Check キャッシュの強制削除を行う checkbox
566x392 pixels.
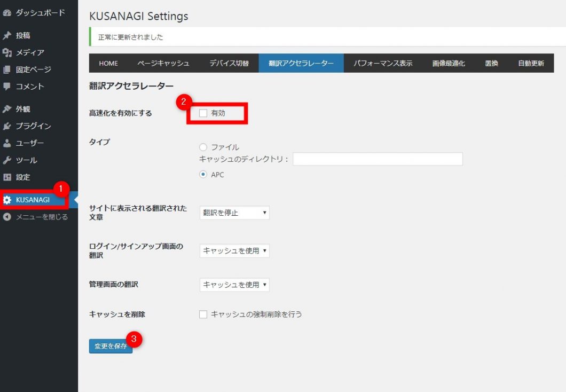[203, 315]
